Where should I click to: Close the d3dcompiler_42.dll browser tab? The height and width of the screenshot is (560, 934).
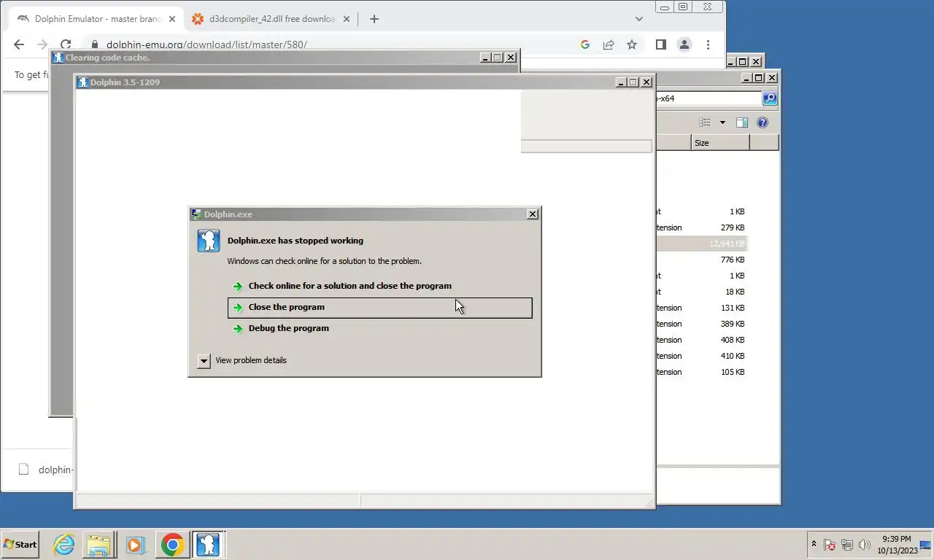[347, 19]
